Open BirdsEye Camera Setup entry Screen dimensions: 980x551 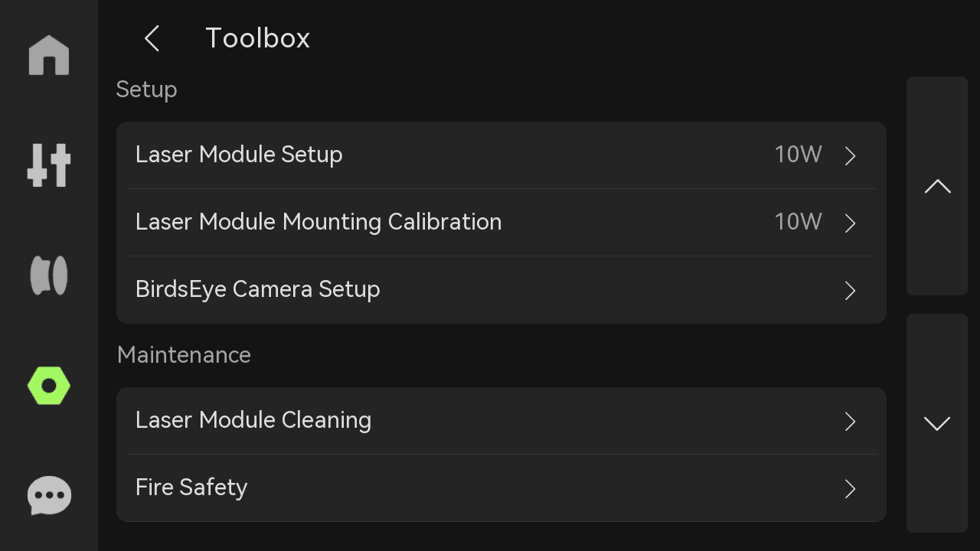[501, 290]
